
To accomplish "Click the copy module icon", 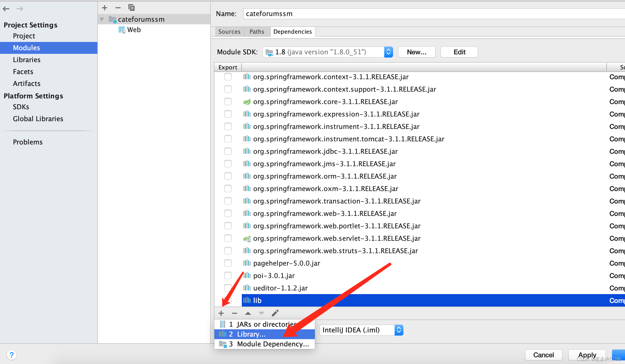I will point(132,8).
